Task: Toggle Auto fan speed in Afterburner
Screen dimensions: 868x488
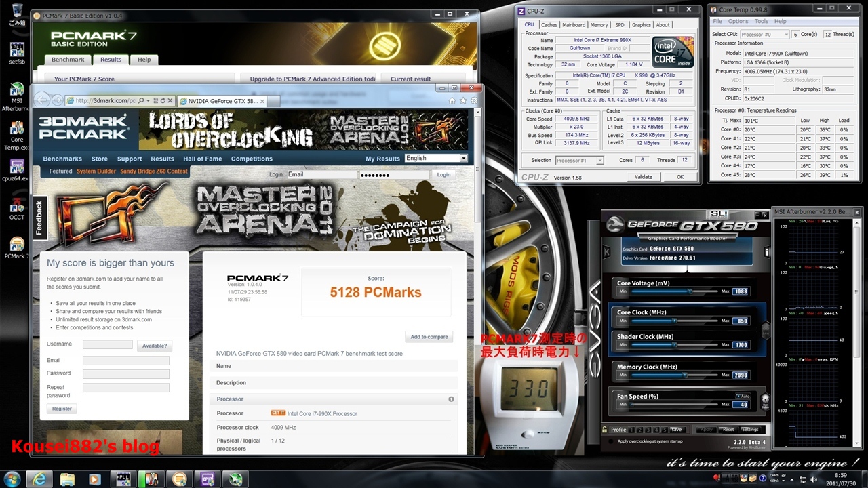Action: (743, 396)
